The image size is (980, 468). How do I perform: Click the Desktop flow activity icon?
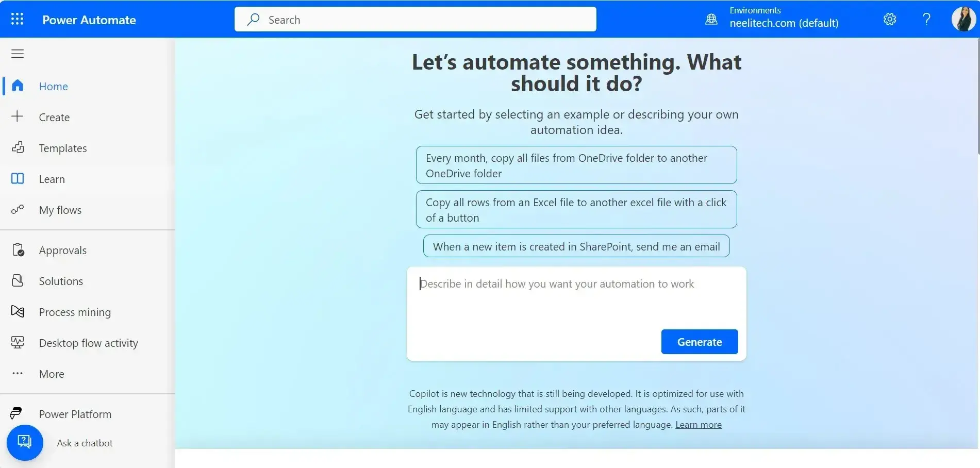(x=18, y=342)
